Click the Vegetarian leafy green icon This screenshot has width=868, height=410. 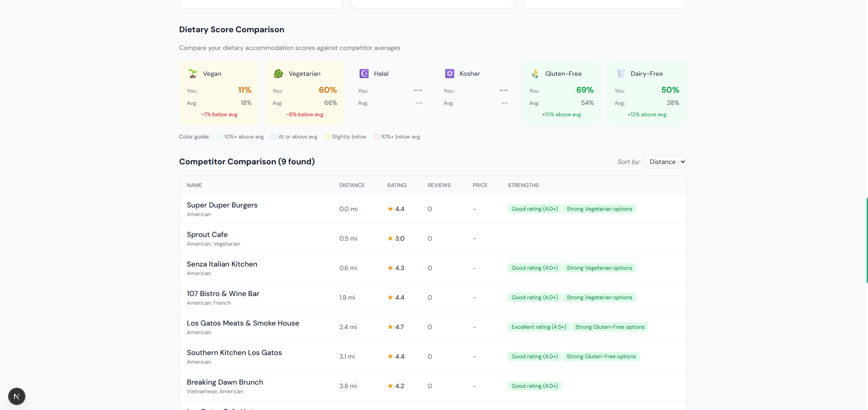tap(278, 74)
